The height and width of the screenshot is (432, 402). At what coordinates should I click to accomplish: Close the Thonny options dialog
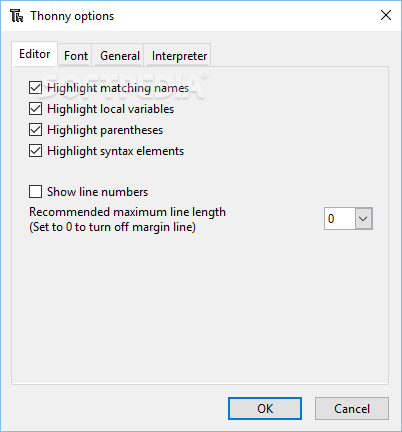pos(386,15)
